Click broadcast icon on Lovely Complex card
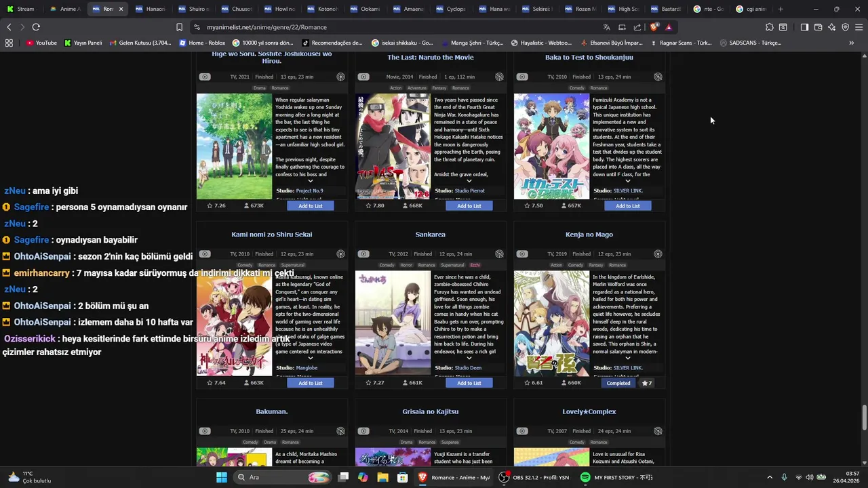This screenshot has height=488, width=868. (x=658, y=431)
